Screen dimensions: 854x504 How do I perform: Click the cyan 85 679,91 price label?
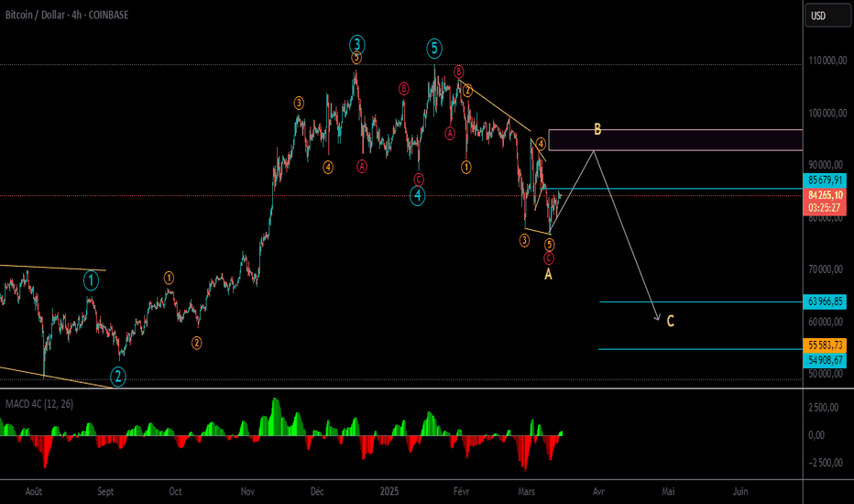(x=825, y=180)
